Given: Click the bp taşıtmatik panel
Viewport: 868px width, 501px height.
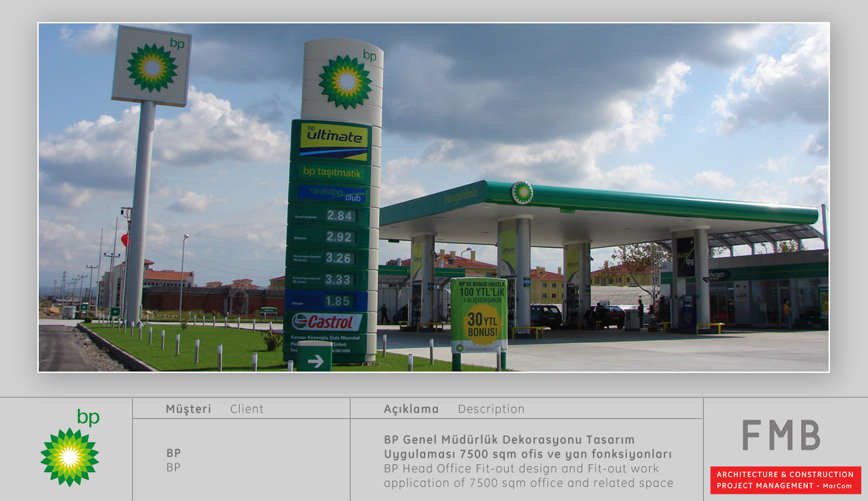Looking at the screenshot, I should click(332, 172).
